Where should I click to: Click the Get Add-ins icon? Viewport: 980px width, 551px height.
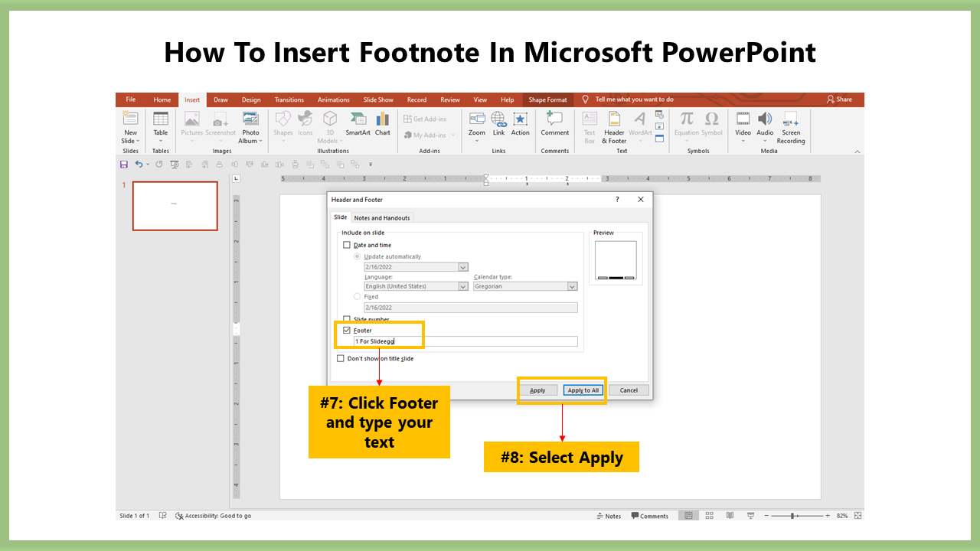pos(408,119)
